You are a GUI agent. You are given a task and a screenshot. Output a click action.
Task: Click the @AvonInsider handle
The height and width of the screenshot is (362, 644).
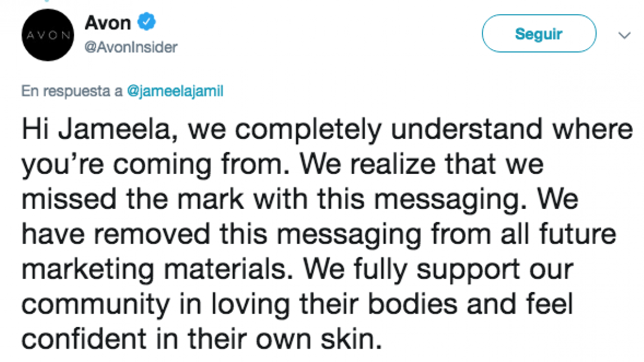coord(130,47)
